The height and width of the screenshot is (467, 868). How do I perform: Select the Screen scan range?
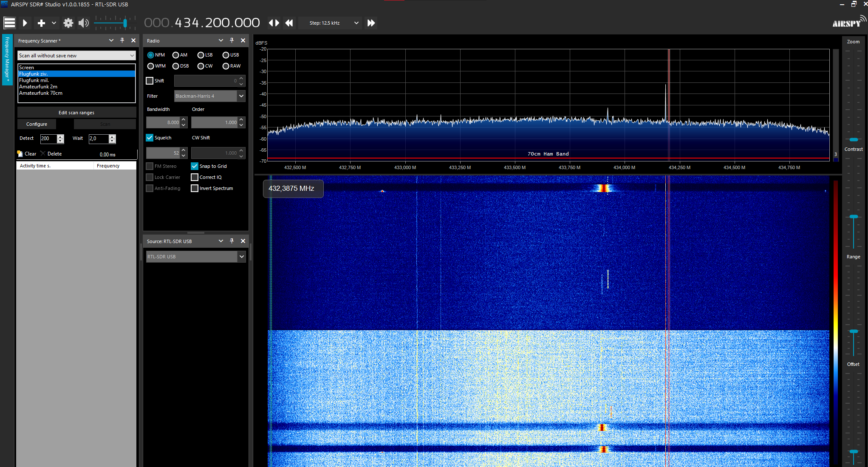point(76,68)
